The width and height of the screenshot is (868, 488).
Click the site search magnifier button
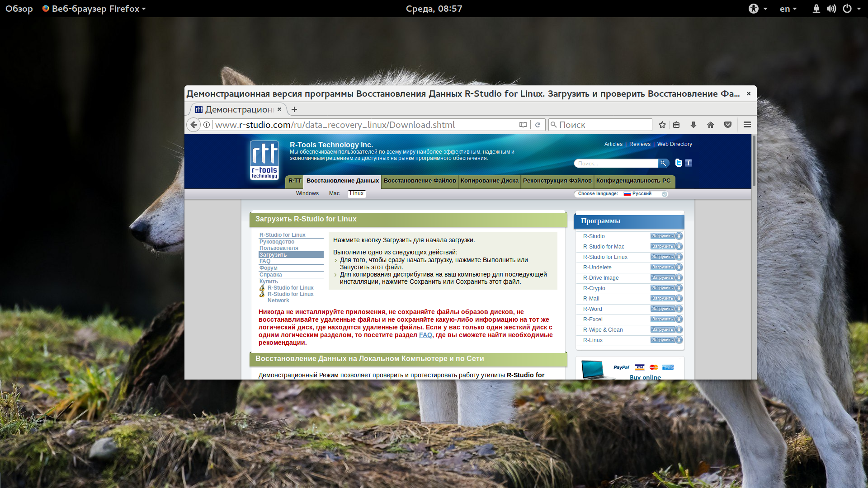pos(663,163)
